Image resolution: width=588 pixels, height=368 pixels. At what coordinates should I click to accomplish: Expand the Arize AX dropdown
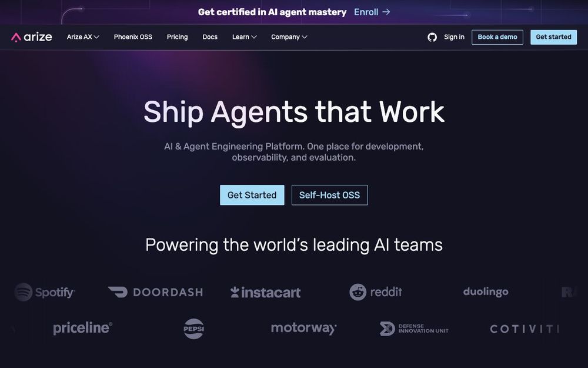(83, 37)
